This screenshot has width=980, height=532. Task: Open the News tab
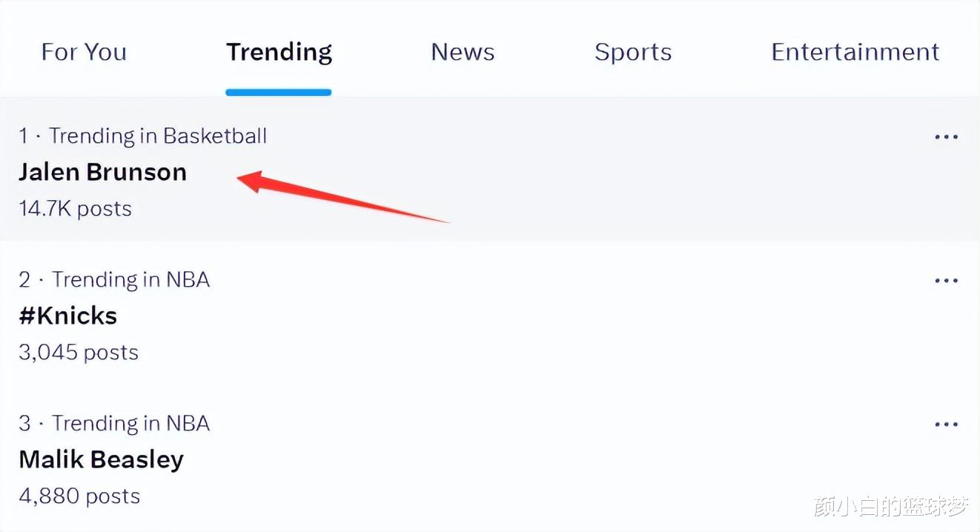(x=463, y=52)
